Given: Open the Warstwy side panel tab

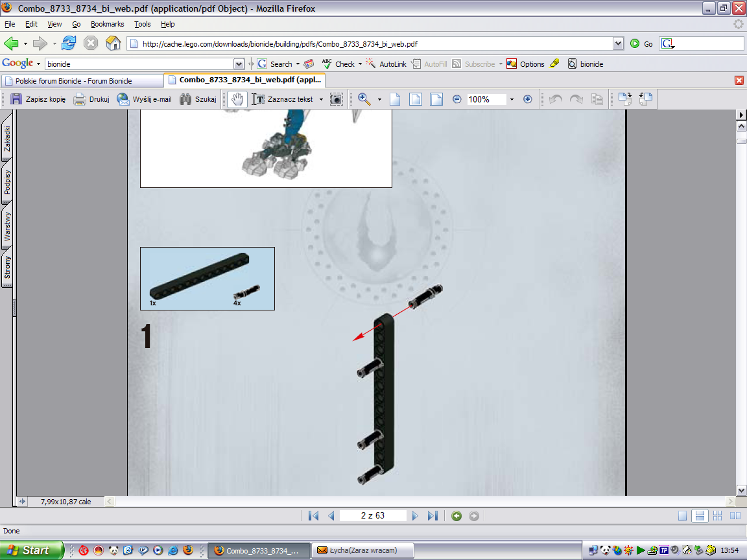Looking at the screenshot, I should (6, 227).
